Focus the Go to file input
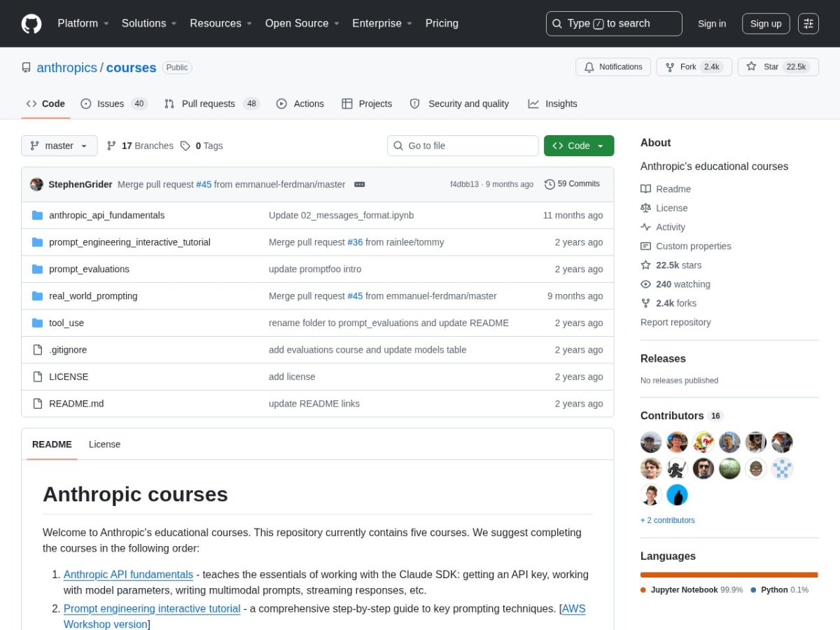840x630 pixels. pyautogui.click(x=463, y=146)
